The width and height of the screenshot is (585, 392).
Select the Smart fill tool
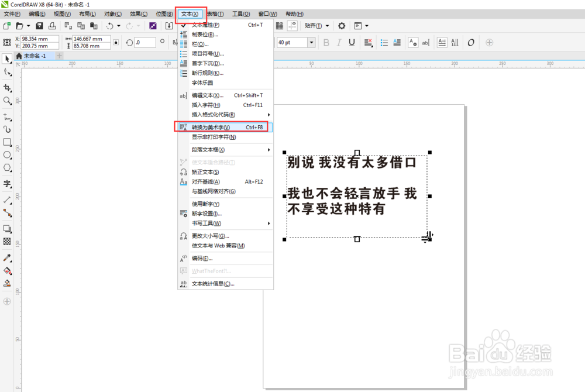[7, 283]
